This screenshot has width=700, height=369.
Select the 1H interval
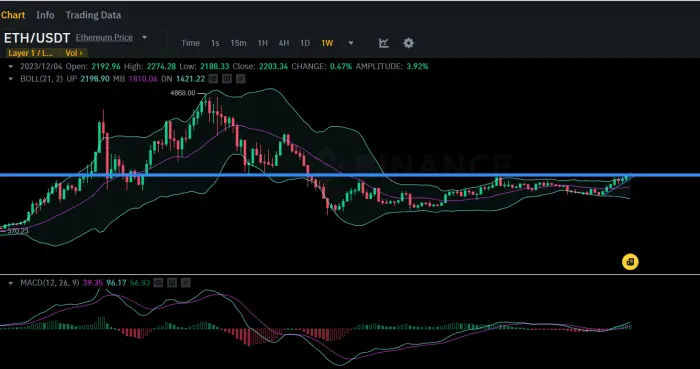coord(262,43)
